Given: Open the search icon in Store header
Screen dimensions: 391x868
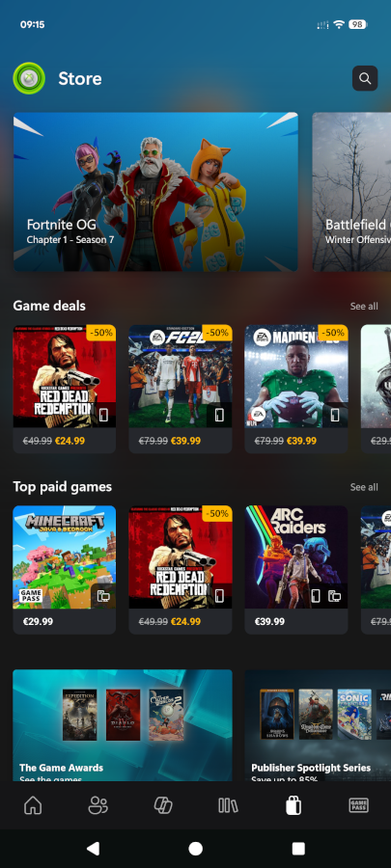Looking at the screenshot, I should (365, 78).
